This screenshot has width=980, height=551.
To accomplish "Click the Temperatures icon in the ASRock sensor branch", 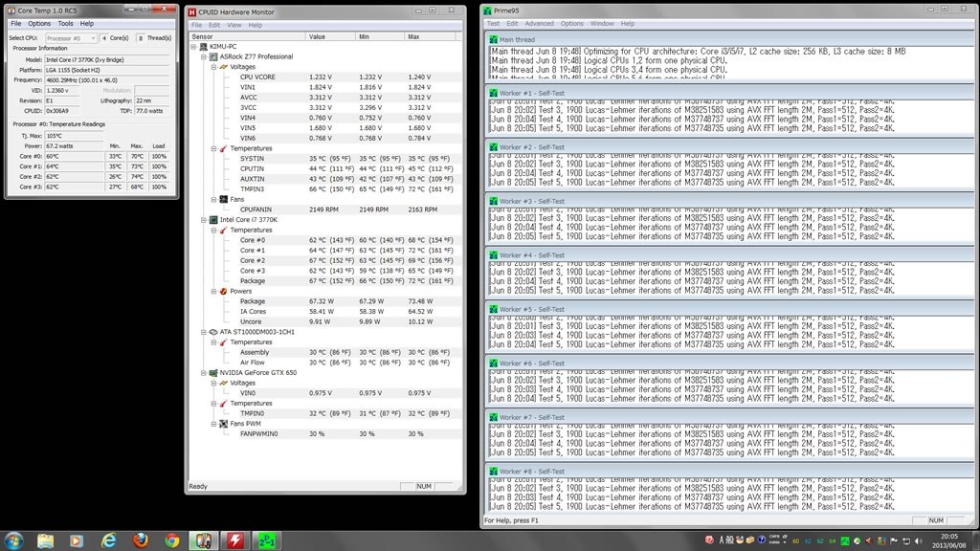I will pos(223,148).
